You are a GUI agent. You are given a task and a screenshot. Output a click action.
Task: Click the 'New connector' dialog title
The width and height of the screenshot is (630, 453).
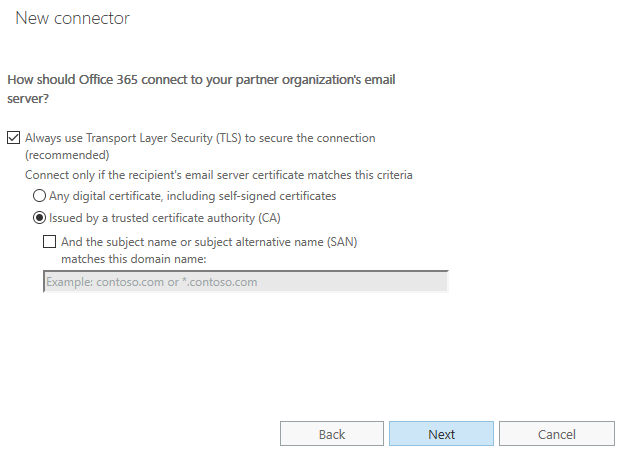[72, 18]
